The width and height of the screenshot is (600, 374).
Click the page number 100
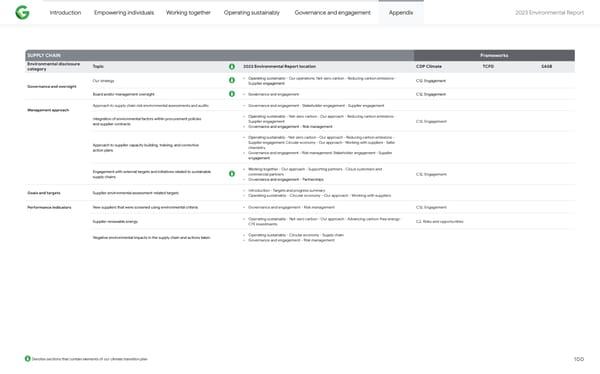(579, 359)
